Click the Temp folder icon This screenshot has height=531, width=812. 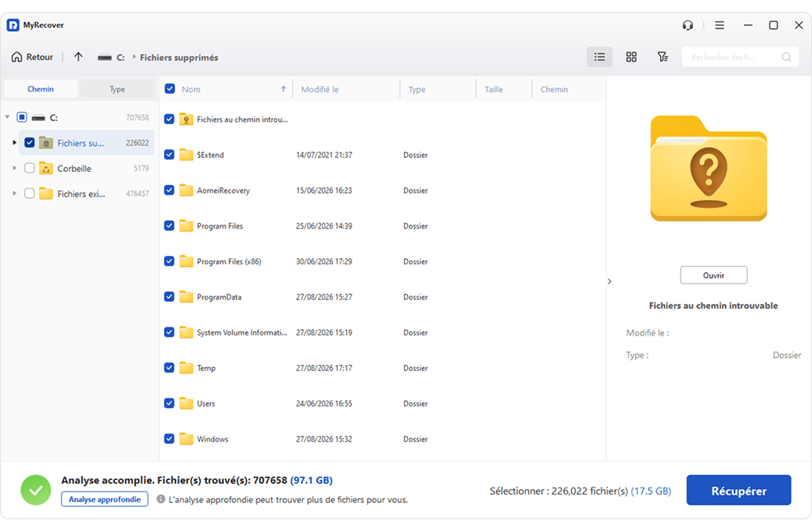(187, 367)
